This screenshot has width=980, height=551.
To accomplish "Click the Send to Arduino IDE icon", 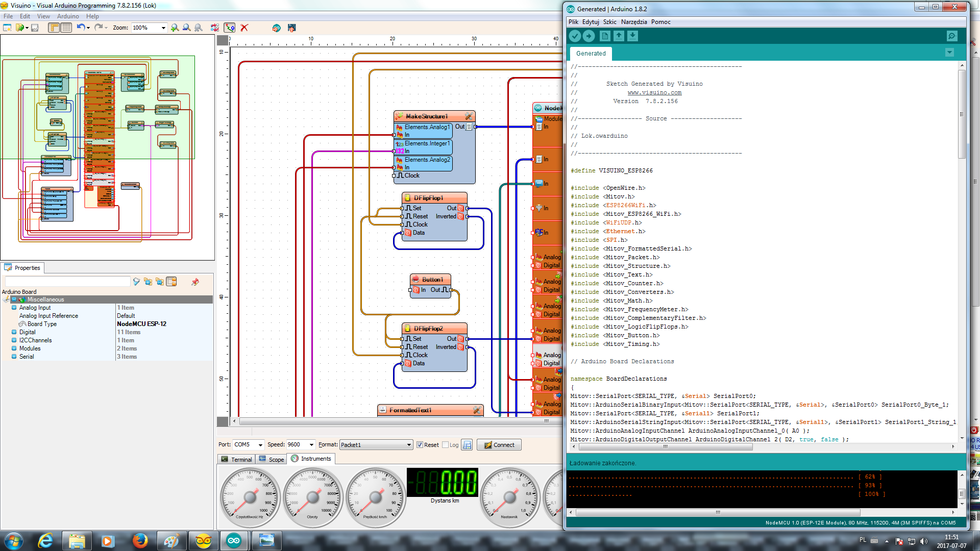I will coord(276,28).
